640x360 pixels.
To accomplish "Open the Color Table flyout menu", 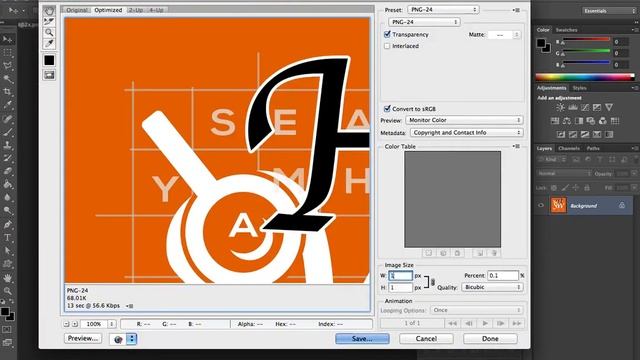I will [516, 146].
